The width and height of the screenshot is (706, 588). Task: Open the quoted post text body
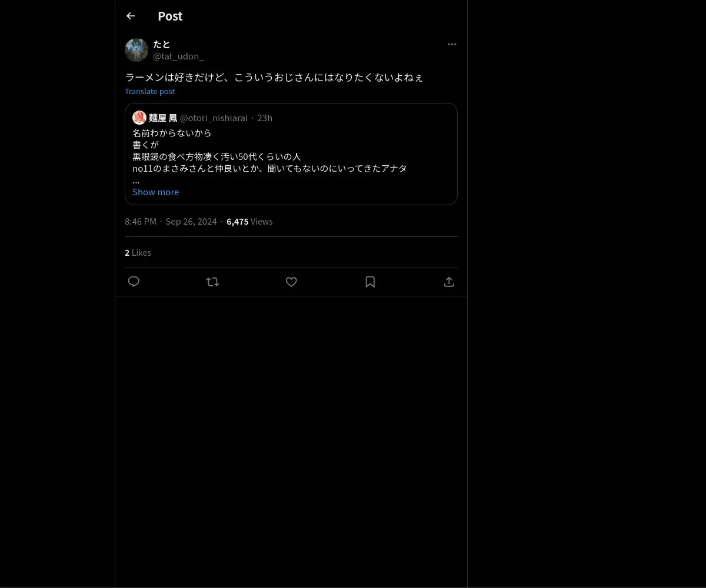pos(269,156)
